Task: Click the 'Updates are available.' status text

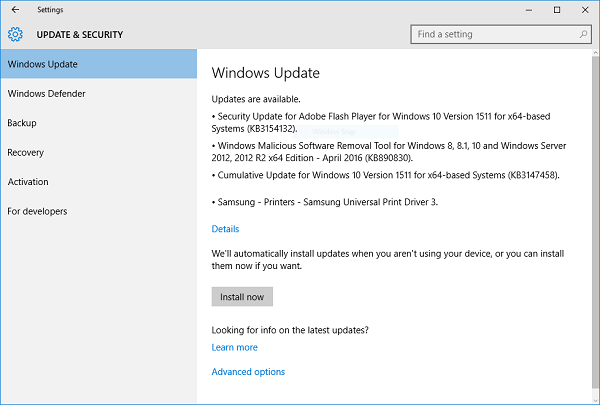Action: (x=256, y=99)
